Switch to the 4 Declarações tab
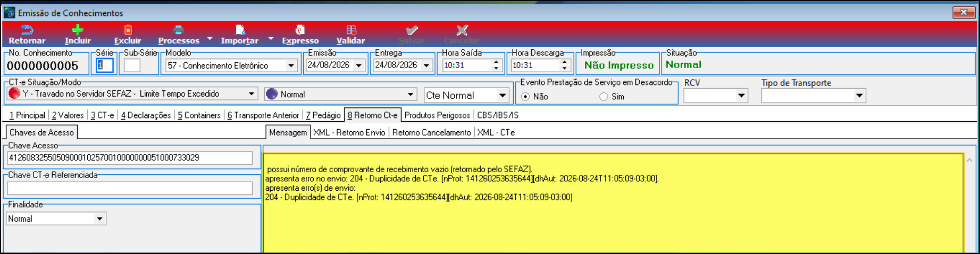This screenshot has height=254, width=980. [146, 115]
